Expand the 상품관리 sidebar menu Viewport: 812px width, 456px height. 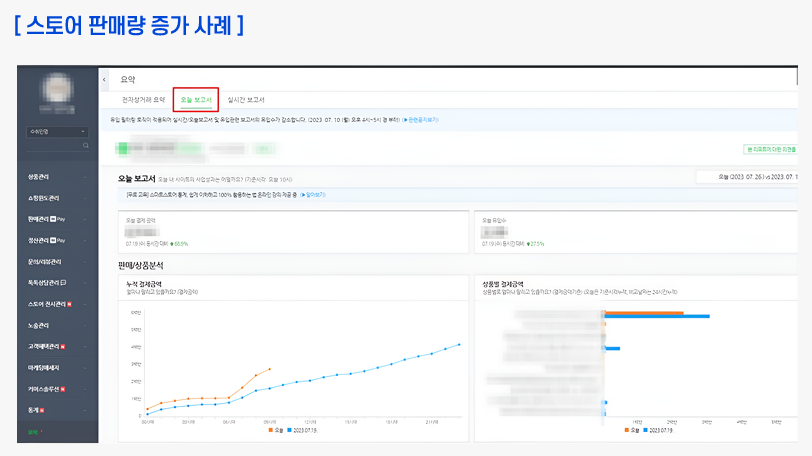coord(42,176)
